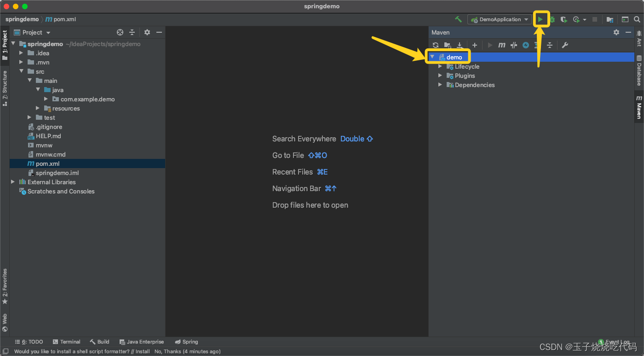This screenshot has height=356, width=644.
Task: Open the Database side tab
Action: click(x=639, y=70)
